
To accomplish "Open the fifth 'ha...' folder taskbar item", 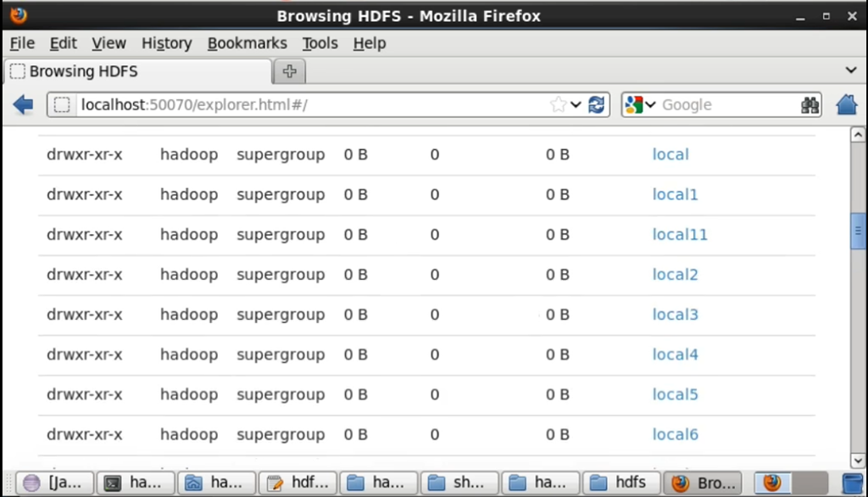I will coord(378,483).
